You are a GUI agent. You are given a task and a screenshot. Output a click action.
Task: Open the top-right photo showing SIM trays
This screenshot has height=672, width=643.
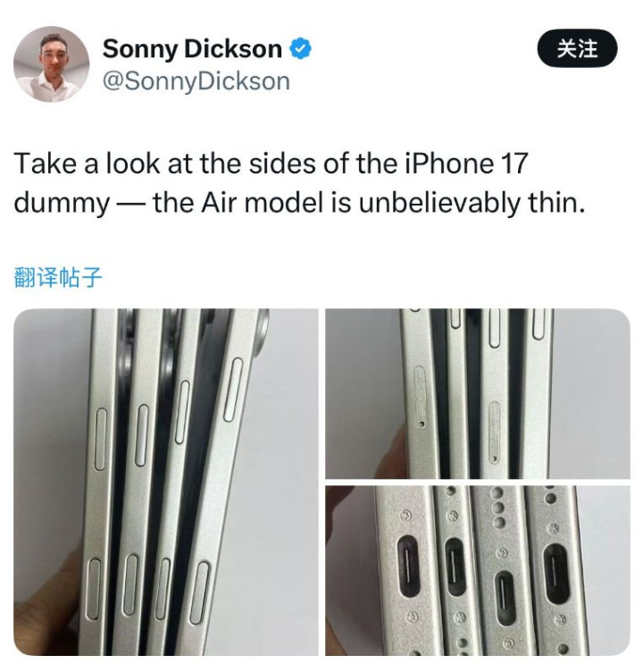(x=478, y=393)
